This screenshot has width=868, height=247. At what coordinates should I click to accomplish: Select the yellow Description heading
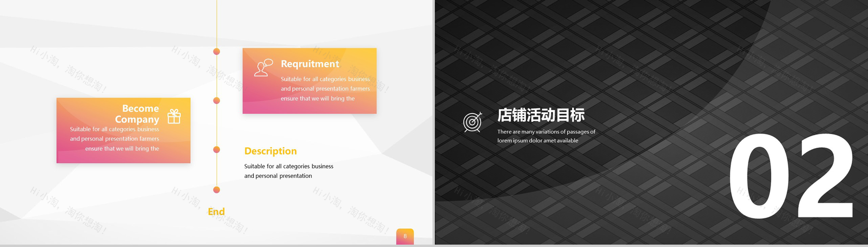[x=270, y=151]
